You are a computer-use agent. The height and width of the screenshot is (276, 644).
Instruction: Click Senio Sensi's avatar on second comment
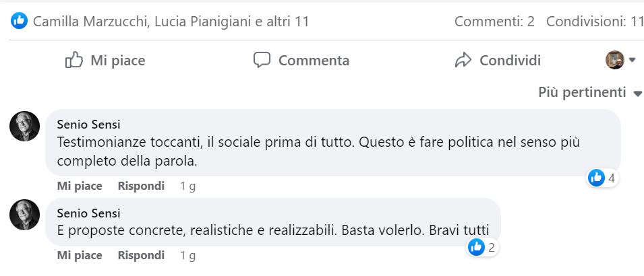[x=25, y=215]
